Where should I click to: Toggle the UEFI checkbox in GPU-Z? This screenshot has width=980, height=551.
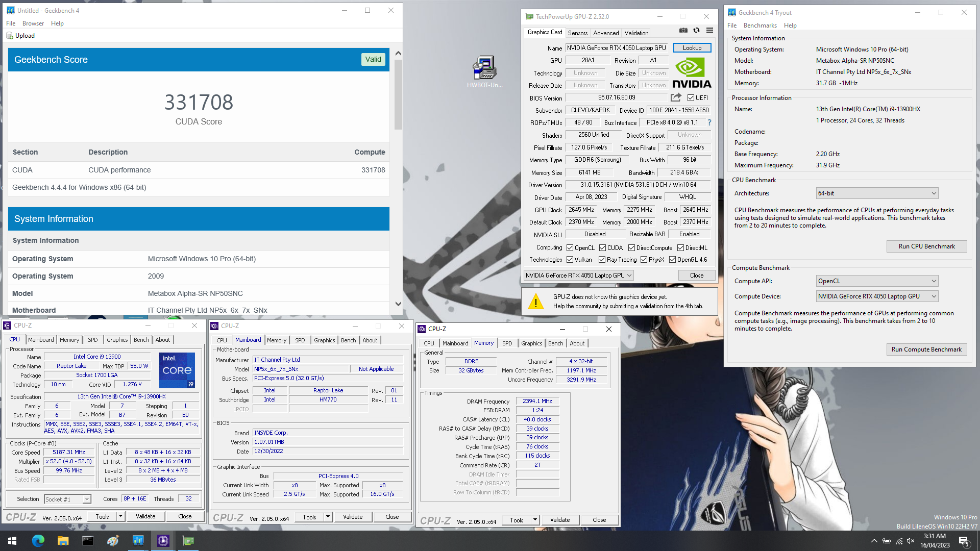(x=691, y=98)
